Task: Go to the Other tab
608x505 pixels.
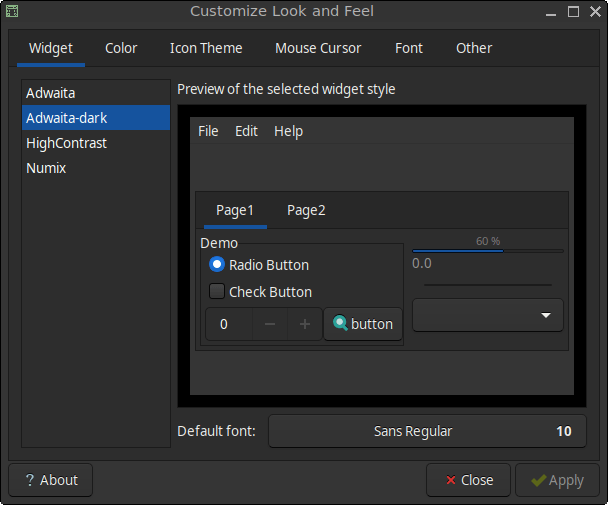Action: point(474,48)
